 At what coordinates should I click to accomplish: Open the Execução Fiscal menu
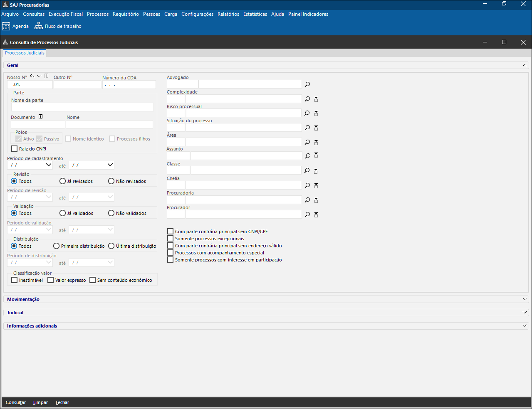coord(66,14)
